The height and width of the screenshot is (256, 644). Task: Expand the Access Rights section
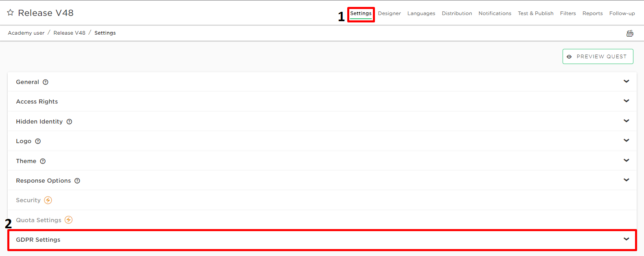click(x=626, y=101)
